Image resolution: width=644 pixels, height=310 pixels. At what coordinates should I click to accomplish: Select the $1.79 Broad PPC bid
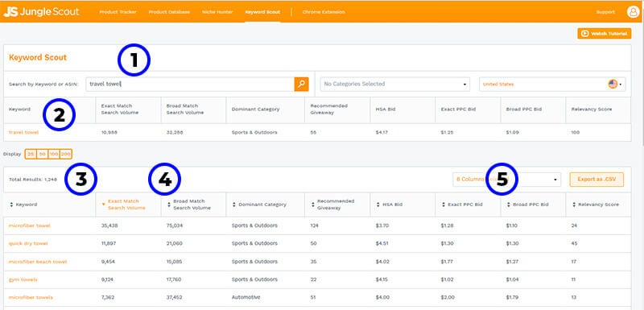click(x=513, y=297)
